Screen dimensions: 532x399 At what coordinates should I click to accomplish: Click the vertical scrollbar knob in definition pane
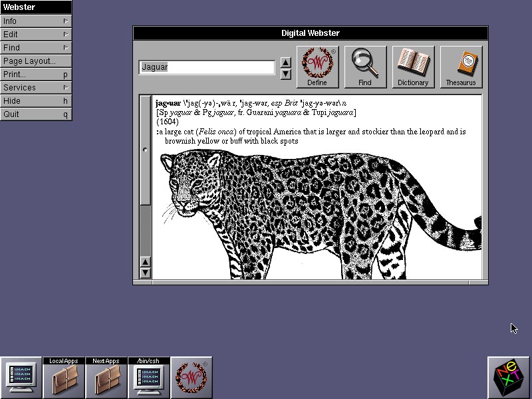tap(145, 150)
